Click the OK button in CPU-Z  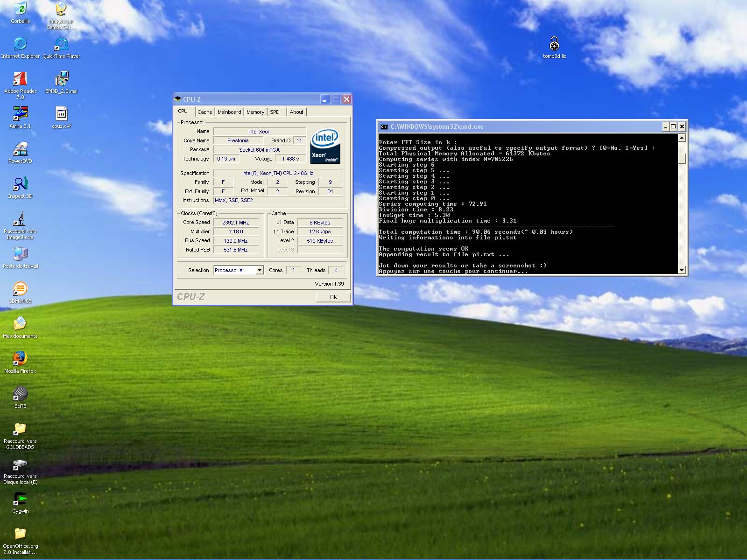tap(333, 297)
